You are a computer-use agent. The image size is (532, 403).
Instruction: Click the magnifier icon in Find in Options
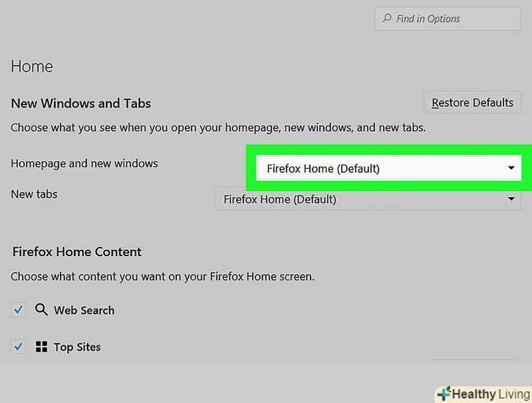(387, 19)
